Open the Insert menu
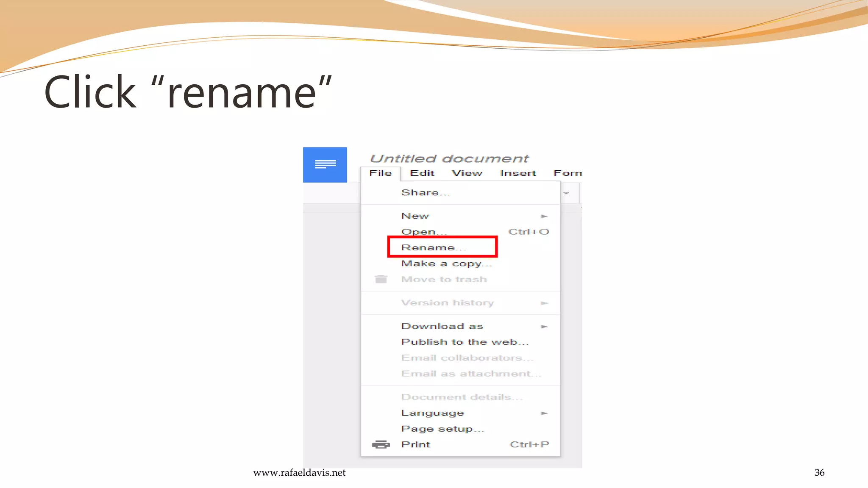 click(517, 173)
